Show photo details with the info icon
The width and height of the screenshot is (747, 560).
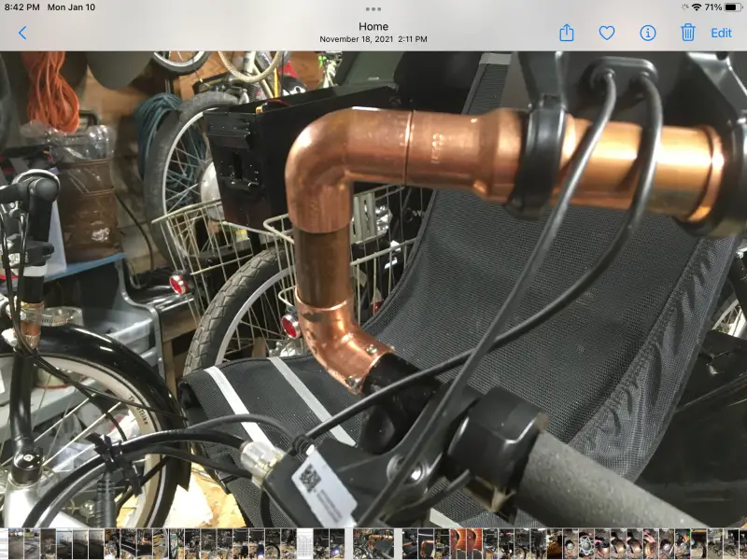pyautogui.click(x=648, y=33)
